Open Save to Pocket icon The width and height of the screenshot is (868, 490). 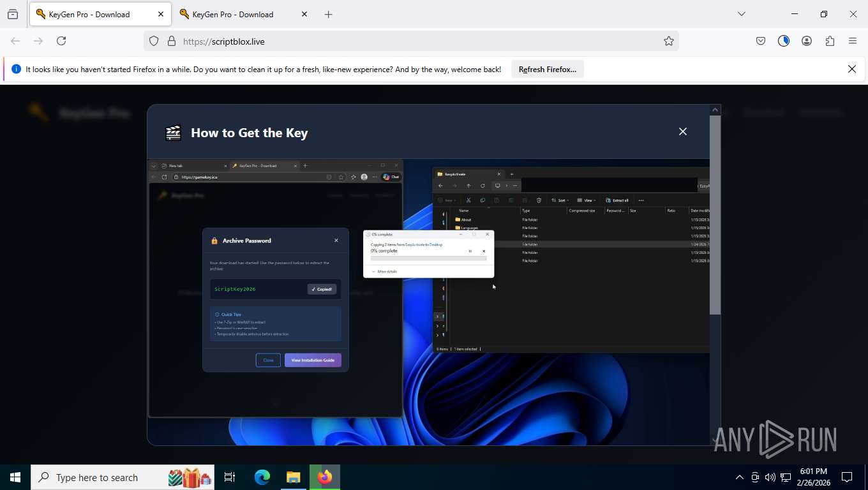point(761,41)
